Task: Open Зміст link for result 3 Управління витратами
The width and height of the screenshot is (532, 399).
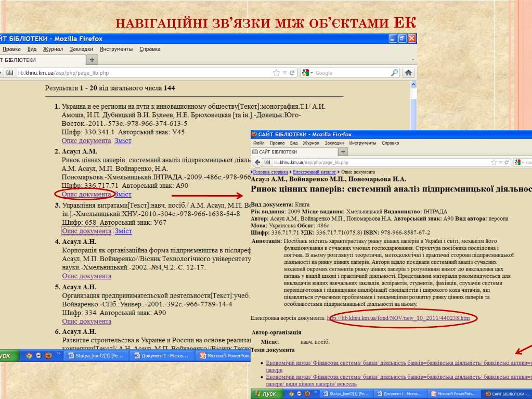Action: (x=123, y=231)
